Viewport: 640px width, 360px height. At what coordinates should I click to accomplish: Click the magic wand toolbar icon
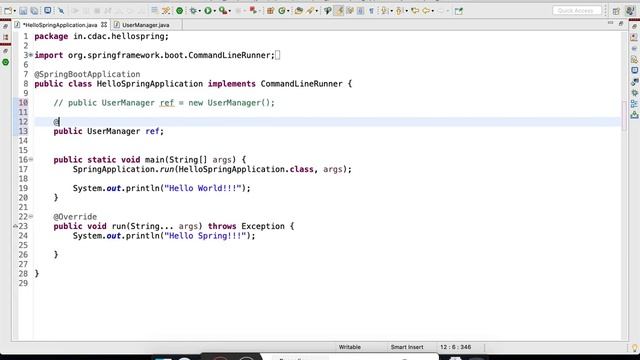click(x=166, y=11)
